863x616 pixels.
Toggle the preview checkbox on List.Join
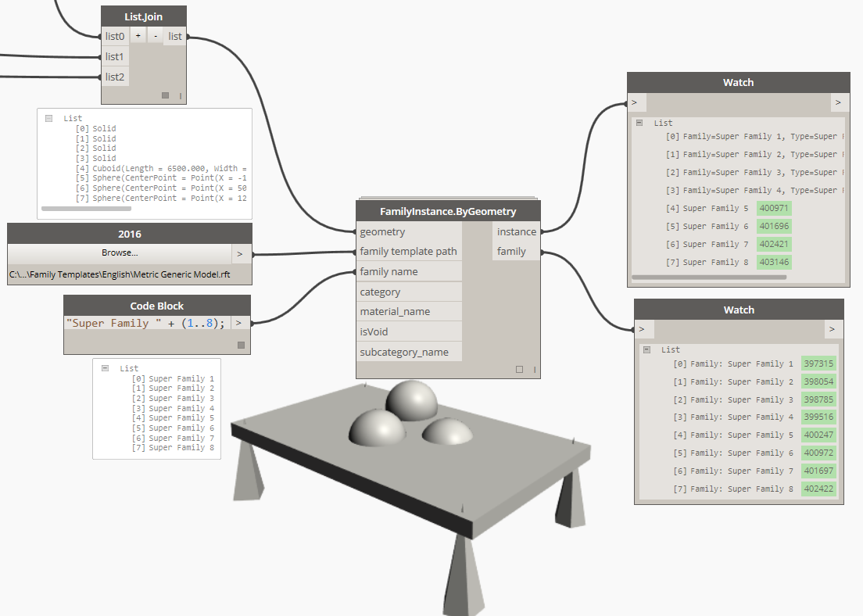coord(164,95)
